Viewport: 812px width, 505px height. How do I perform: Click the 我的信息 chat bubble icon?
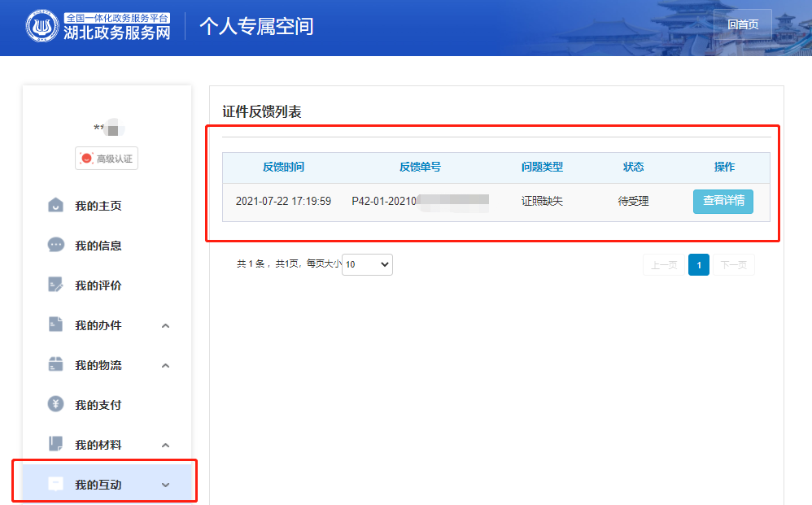pos(56,245)
